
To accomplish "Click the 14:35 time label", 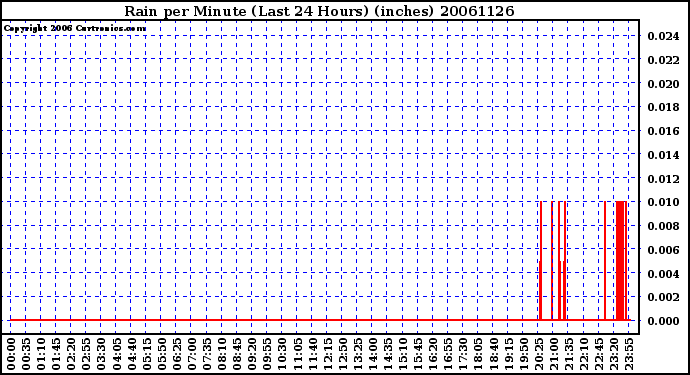I will (x=387, y=354).
